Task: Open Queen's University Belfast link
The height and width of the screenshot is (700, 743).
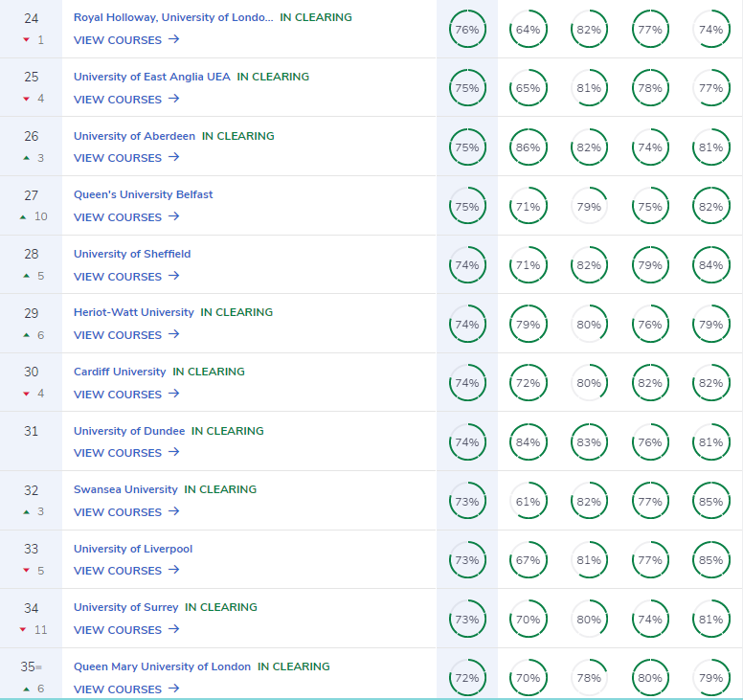Action: point(143,194)
